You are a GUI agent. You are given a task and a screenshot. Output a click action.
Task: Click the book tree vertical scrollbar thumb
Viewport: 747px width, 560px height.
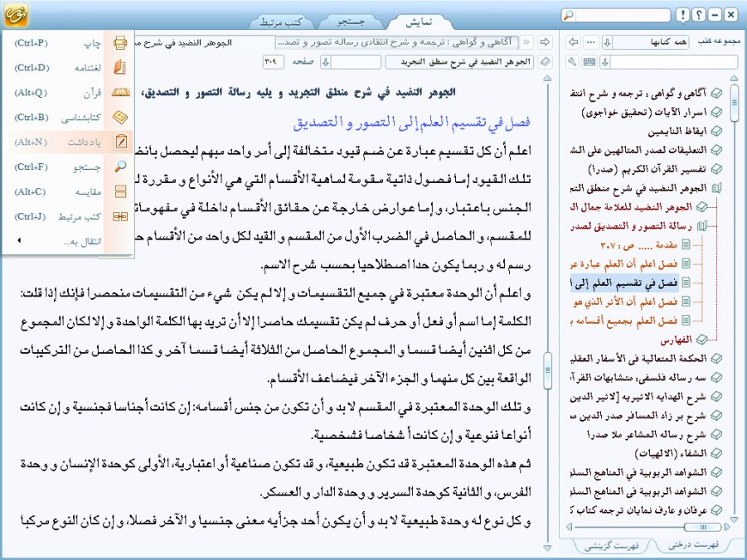[x=734, y=103]
